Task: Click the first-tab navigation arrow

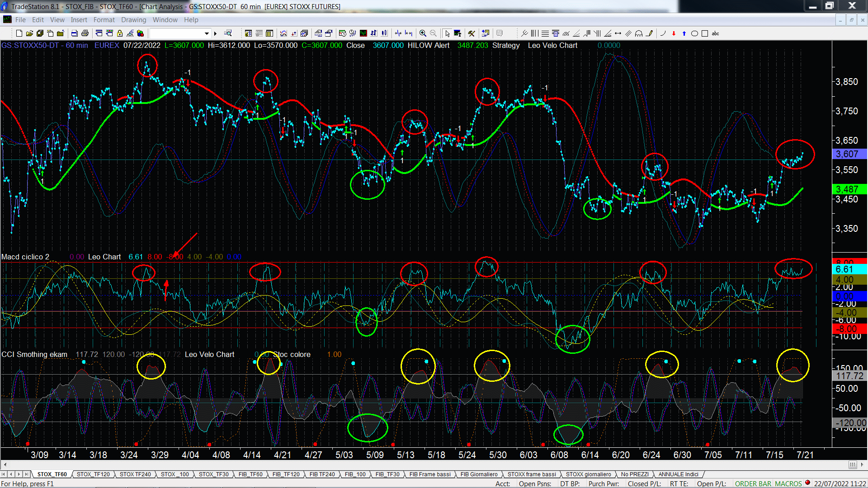Action: (4, 474)
